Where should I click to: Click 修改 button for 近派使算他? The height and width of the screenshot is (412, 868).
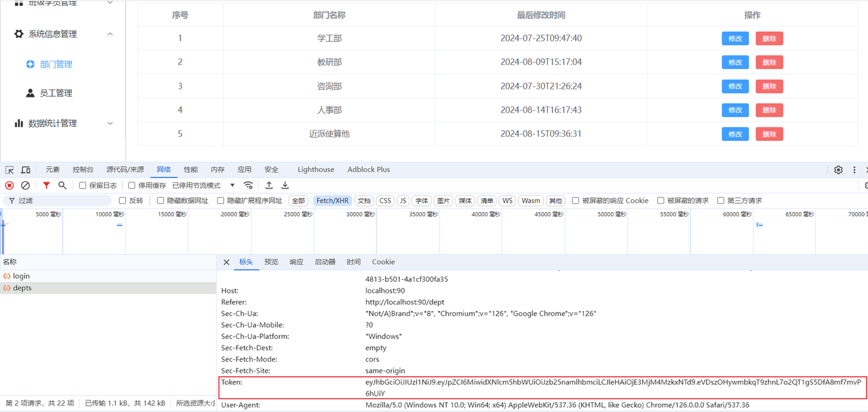735,134
